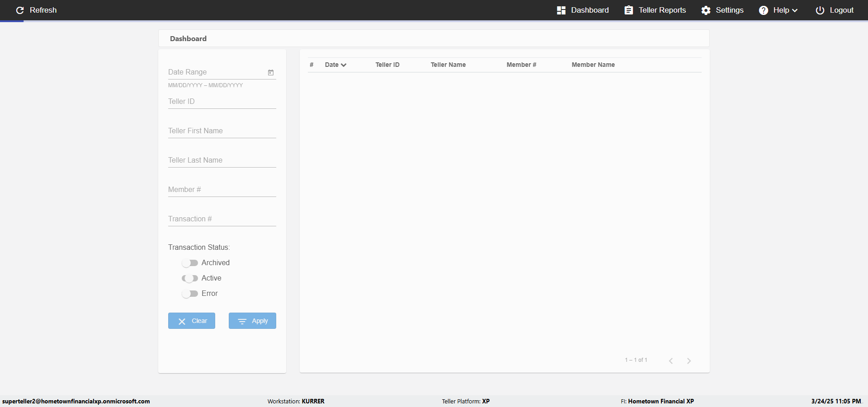This screenshot has width=868, height=407.
Task: Click the # column header
Action: [x=311, y=65]
